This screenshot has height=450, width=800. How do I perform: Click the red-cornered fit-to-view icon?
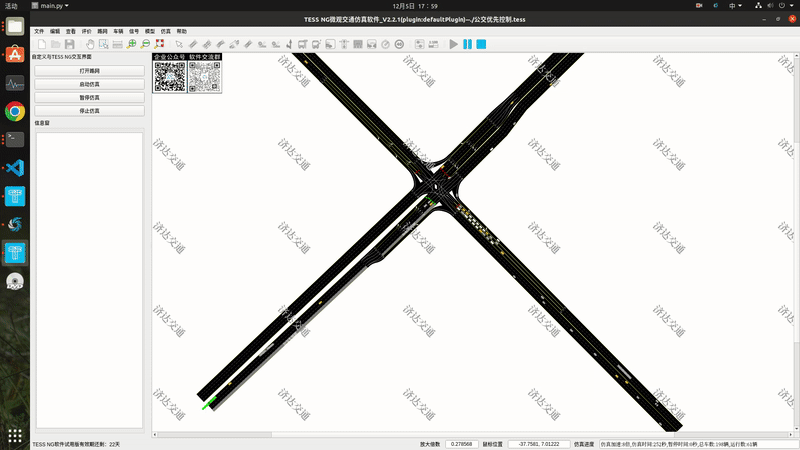click(x=160, y=44)
